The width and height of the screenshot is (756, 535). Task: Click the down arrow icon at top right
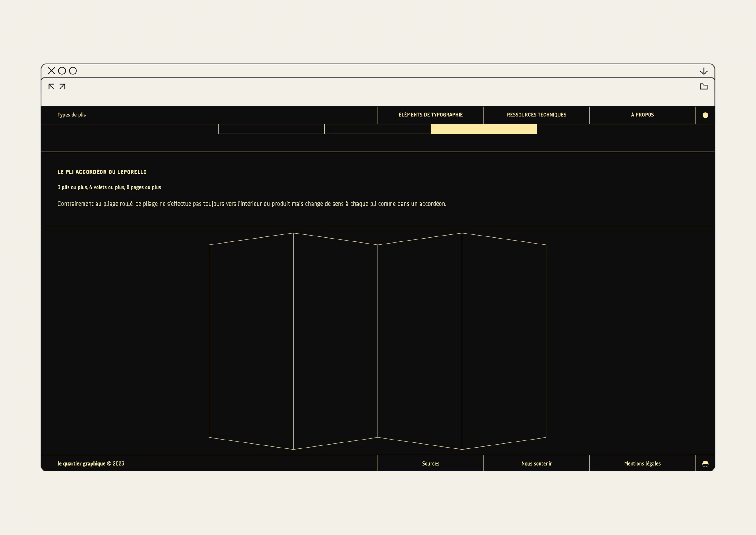(x=704, y=71)
